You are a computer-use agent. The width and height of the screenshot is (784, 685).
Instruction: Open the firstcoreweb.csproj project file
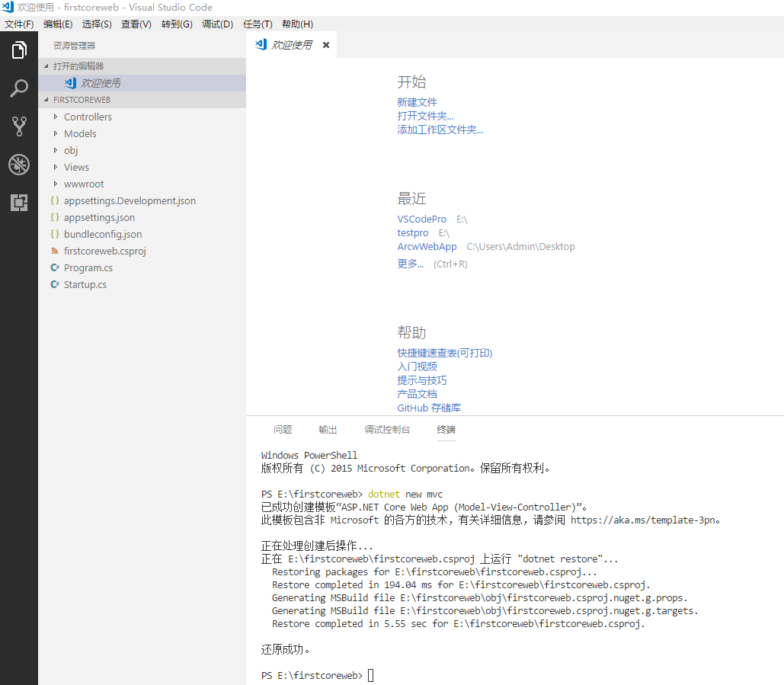[x=104, y=251]
